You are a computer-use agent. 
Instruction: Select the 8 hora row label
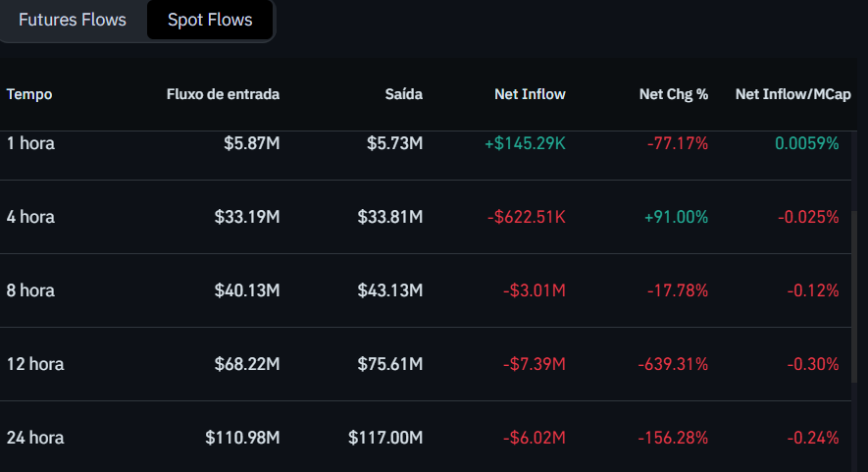click(30, 290)
